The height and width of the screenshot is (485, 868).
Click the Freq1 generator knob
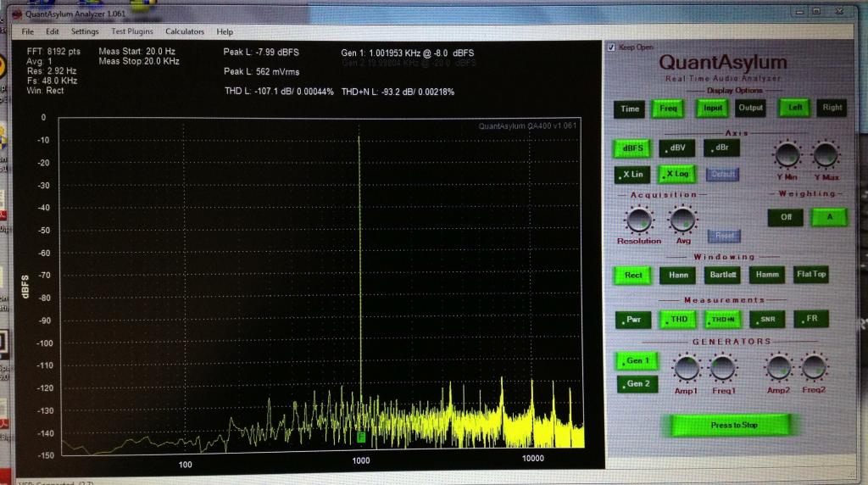click(722, 368)
